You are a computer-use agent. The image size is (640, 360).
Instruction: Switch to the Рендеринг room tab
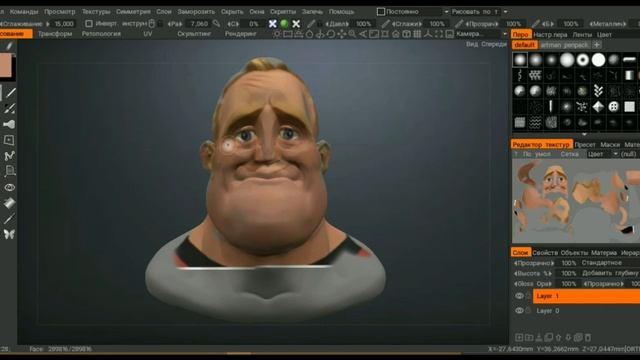click(241, 34)
